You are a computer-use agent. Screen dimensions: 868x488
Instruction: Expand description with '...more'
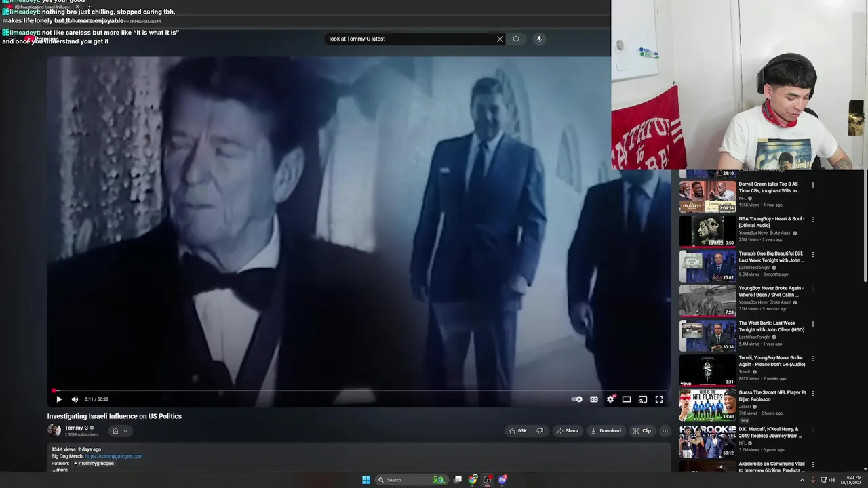click(60, 470)
